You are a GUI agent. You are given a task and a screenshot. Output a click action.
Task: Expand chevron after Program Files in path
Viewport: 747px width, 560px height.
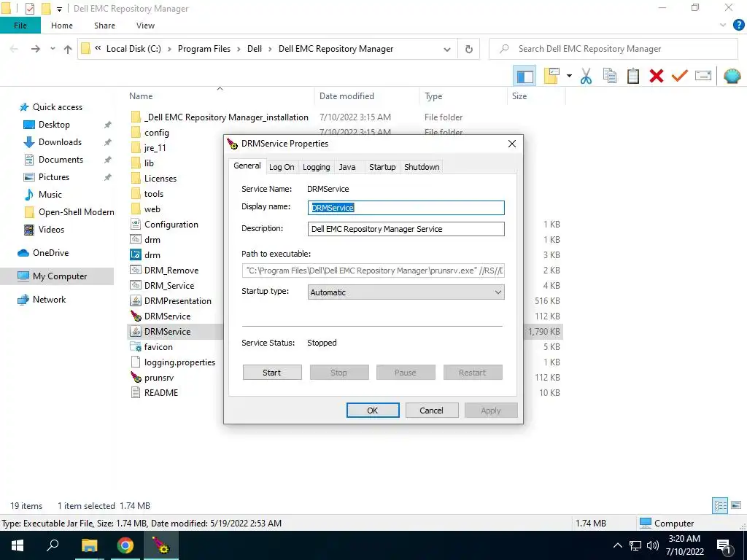239,49
